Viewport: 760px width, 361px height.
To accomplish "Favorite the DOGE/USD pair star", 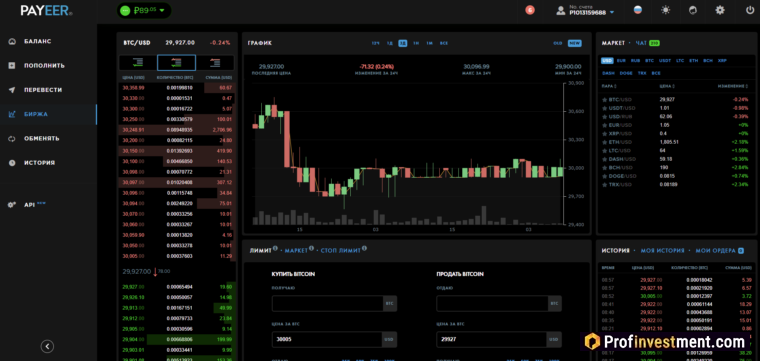I will coord(604,176).
